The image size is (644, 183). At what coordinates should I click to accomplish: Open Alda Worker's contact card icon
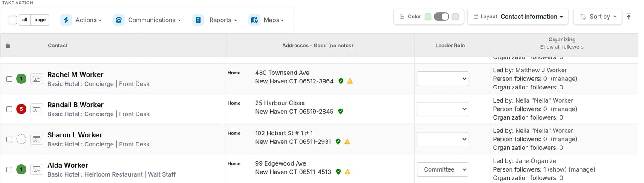tap(37, 169)
